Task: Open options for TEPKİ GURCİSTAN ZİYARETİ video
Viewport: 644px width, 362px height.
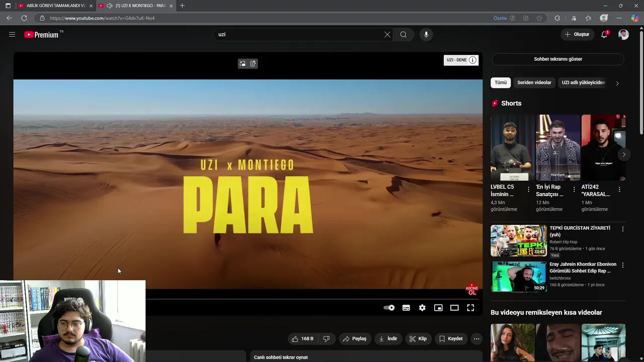Action: tap(622, 229)
